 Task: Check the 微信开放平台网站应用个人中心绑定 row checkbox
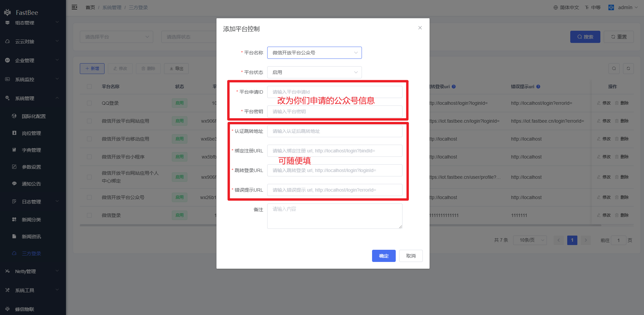pyautogui.click(x=89, y=177)
